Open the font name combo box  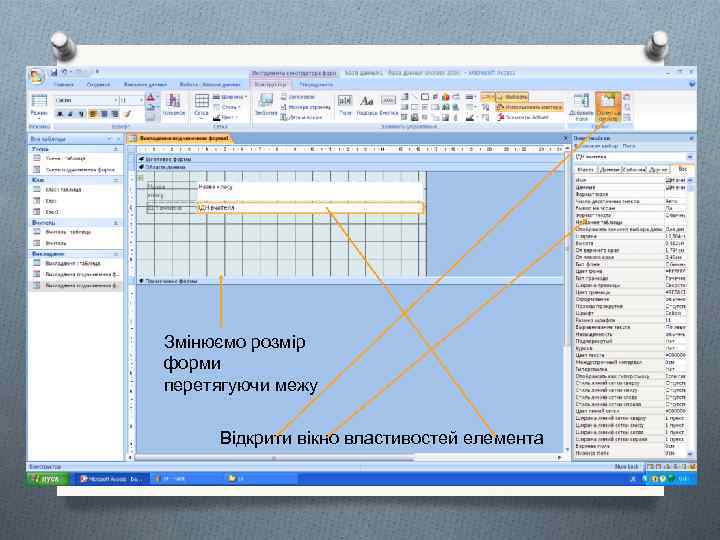(x=86, y=100)
